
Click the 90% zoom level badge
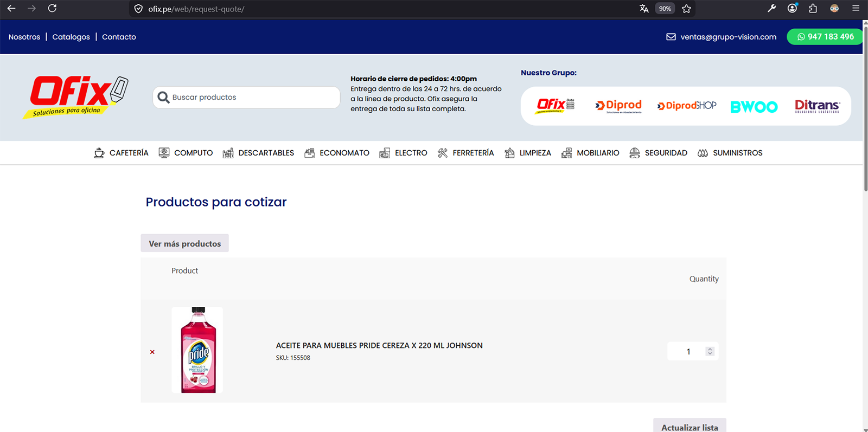tap(665, 9)
